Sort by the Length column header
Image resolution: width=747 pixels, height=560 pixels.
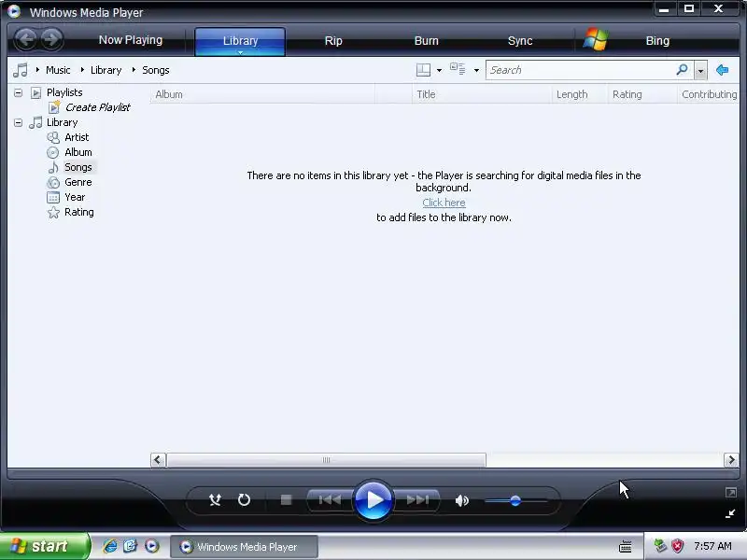(x=580, y=94)
